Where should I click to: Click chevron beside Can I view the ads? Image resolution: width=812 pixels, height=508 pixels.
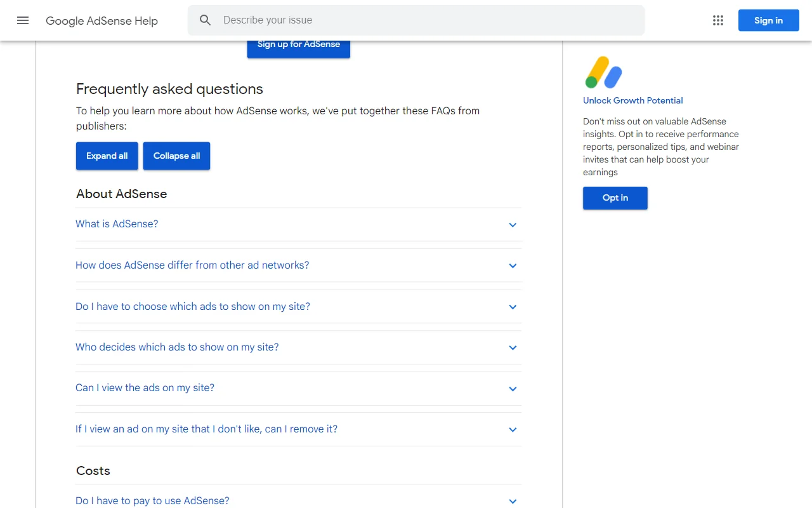click(x=513, y=389)
